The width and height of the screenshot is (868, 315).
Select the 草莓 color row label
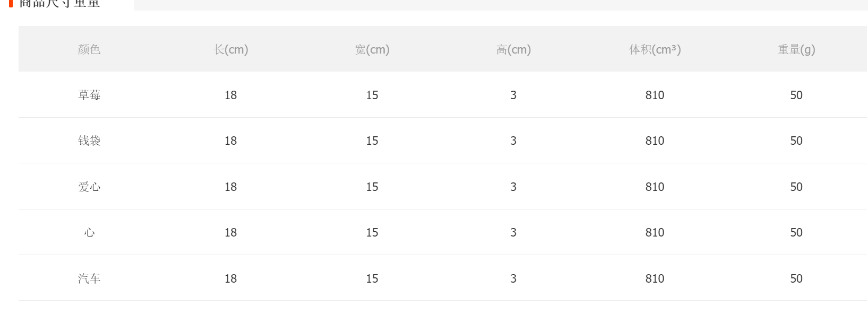click(89, 95)
